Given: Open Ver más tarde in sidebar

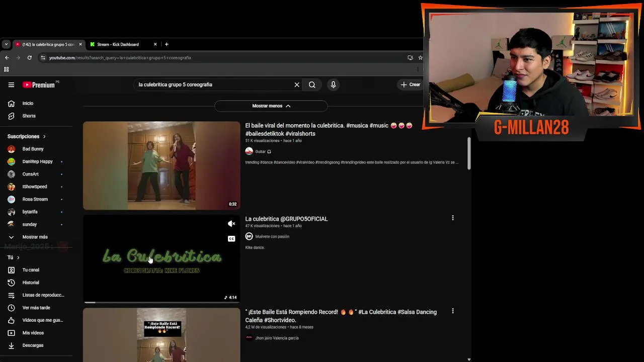Looking at the screenshot, I should click(36, 308).
